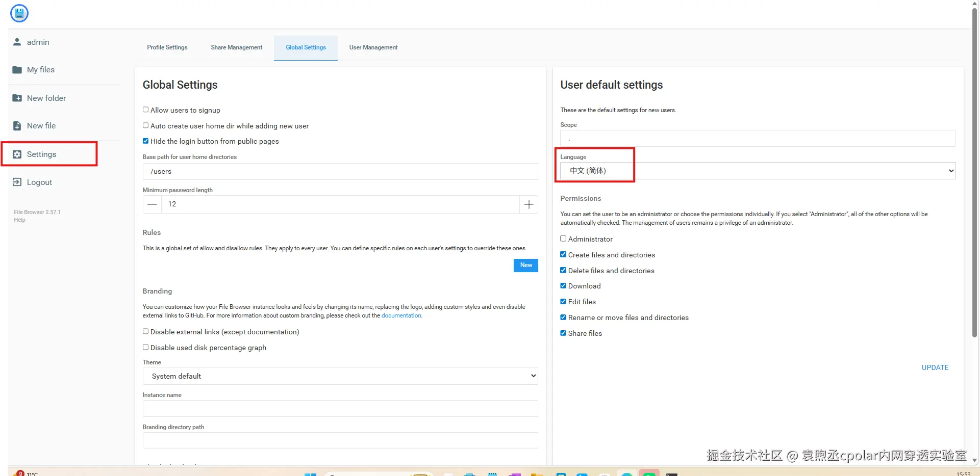980x476 pixels.
Task: Enable Disable external links checkbox
Action: tap(146, 331)
